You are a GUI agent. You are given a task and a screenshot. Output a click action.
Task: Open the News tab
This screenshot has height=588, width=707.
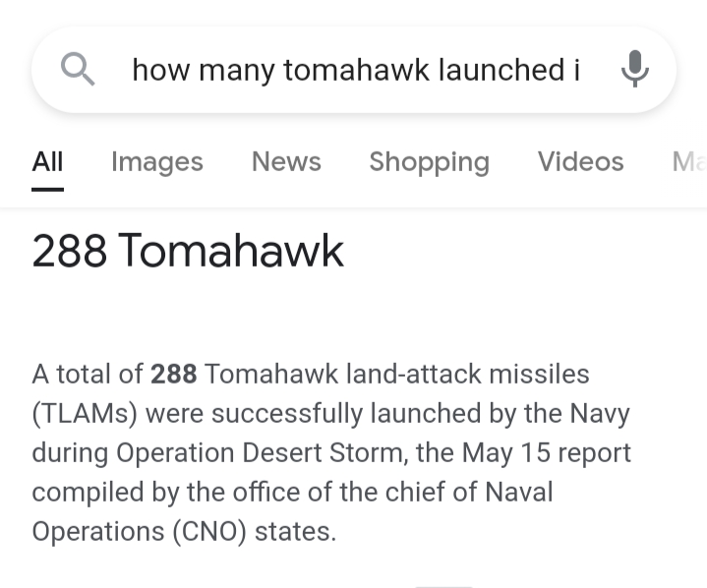coord(286,161)
